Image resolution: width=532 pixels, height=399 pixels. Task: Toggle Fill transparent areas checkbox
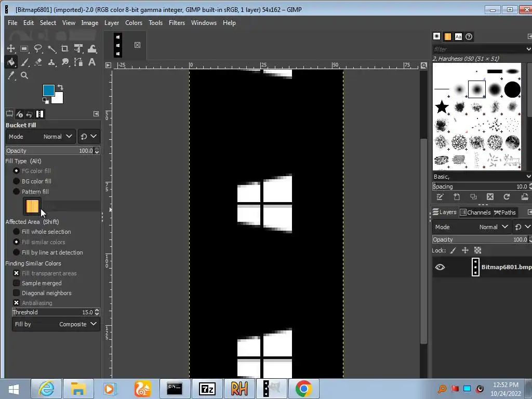(x=16, y=273)
